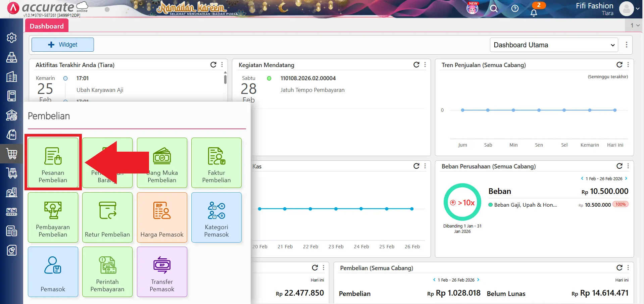Viewport: 644px width, 304px height.
Task: Select Transfer Pemasok tile
Action: point(162,272)
